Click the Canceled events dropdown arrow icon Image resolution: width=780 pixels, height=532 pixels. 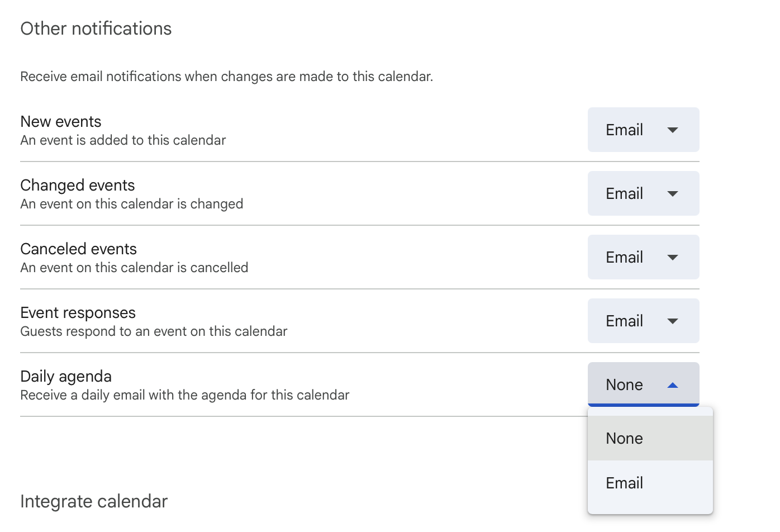[673, 258]
